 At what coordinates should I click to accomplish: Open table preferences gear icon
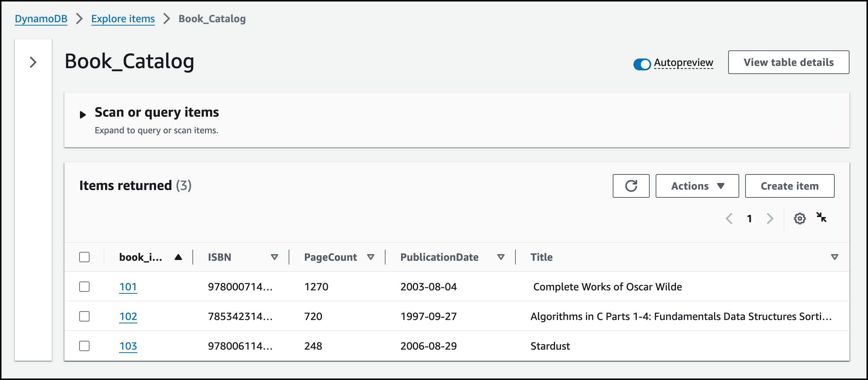800,219
